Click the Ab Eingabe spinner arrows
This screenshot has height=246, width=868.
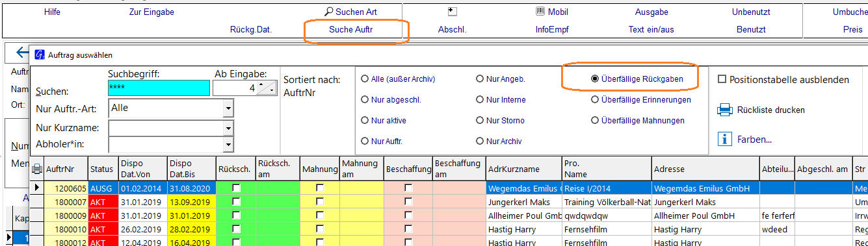pyautogui.click(x=266, y=88)
